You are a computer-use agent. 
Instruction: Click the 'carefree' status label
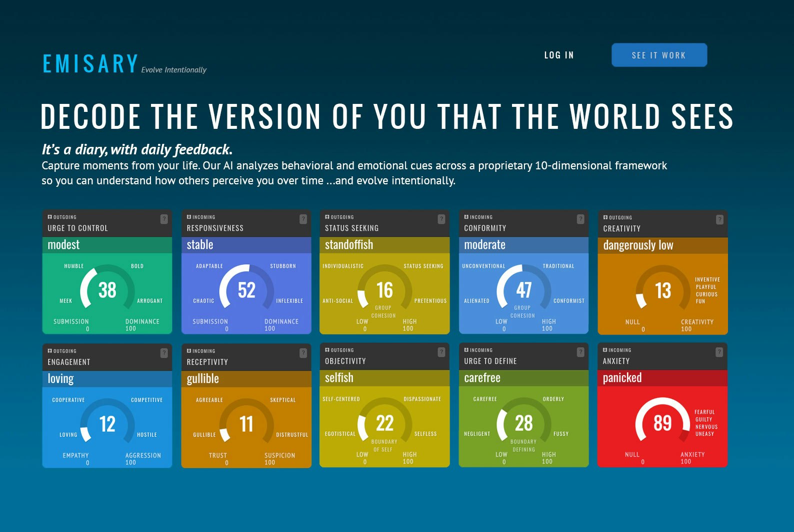coord(482,378)
